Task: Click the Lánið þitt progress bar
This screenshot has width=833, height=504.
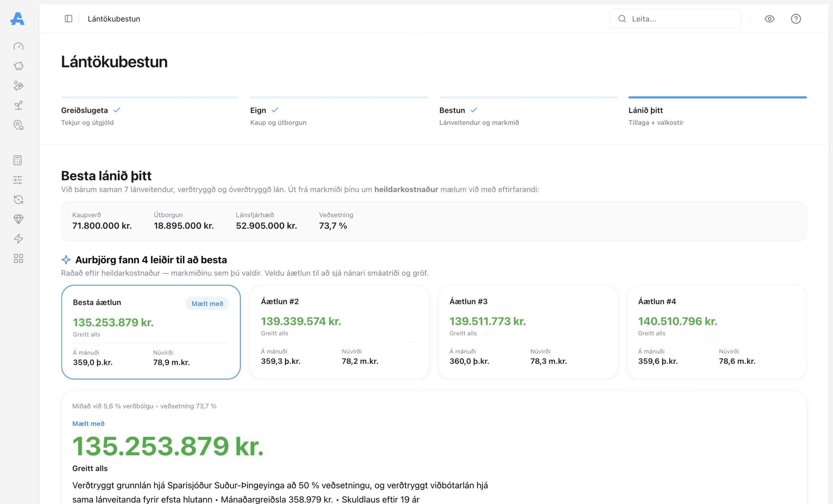Action: pyautogui.click(x=717, y=97)
